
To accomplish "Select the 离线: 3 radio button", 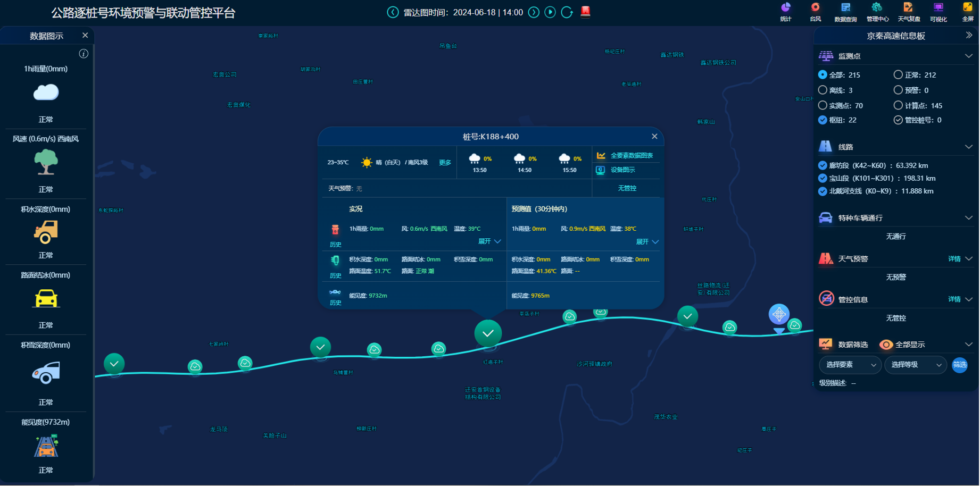I will (x=823, y=90).
